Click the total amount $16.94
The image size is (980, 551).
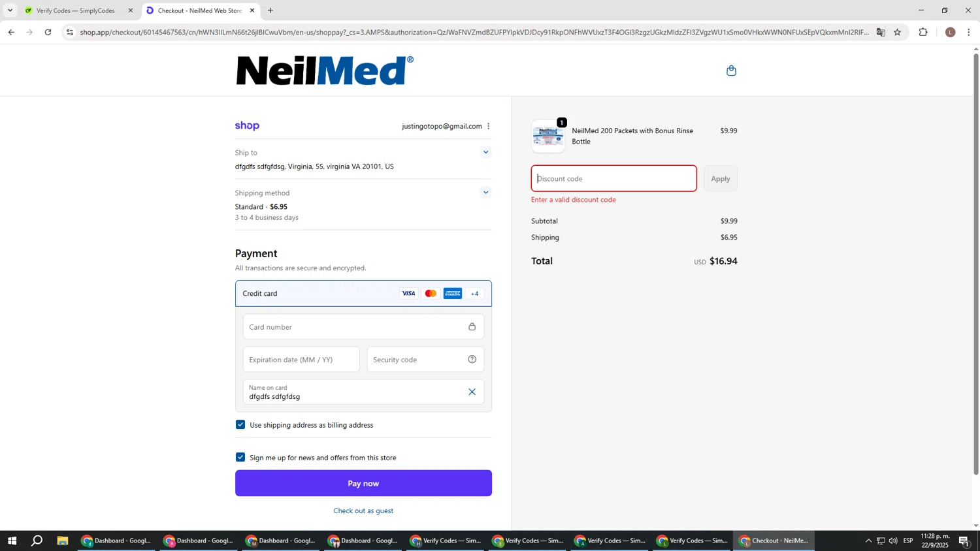(723, 261)
